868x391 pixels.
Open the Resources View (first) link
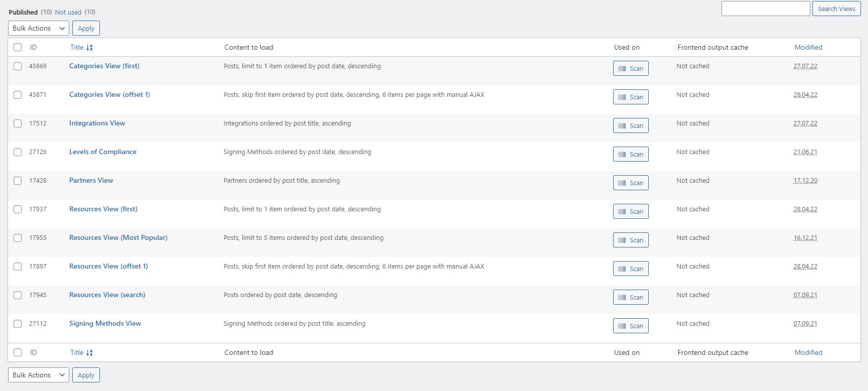tap(103, 209)
